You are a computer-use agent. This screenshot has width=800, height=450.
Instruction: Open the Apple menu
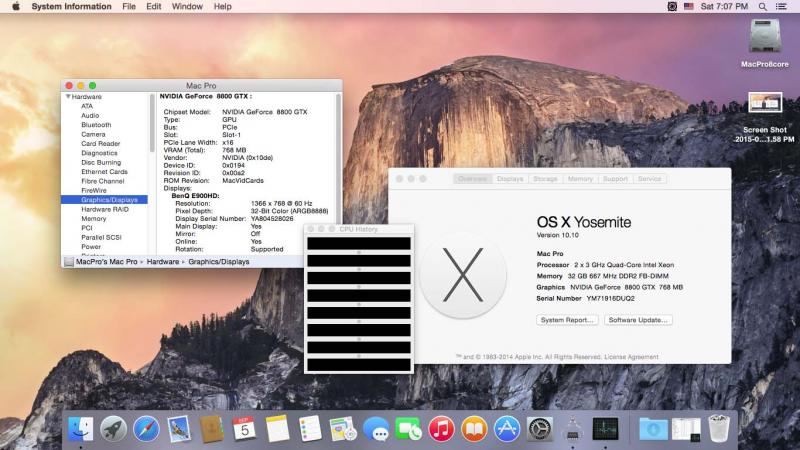pos(14,6)
